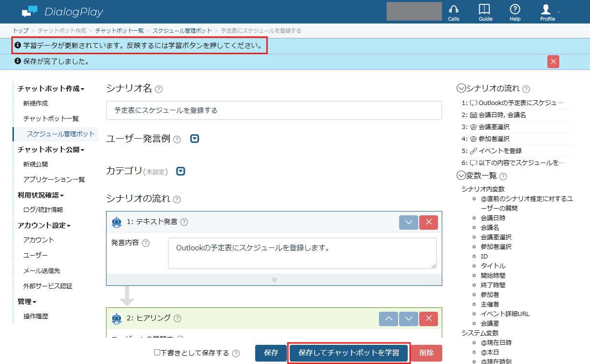Open 操作履歴 in sidebar
Image resolution: width=590 pixels, height=364 pixels.
pos(35,316)
